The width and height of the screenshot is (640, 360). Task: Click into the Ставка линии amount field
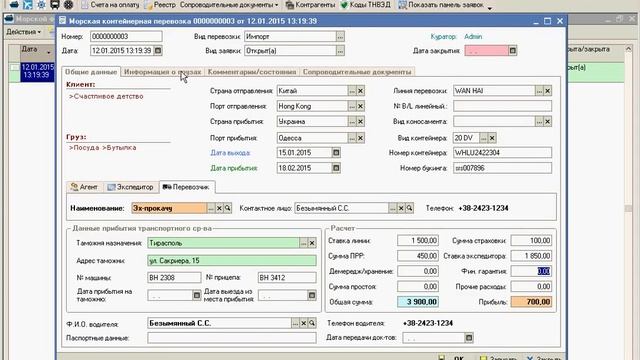[x=418, y=240]
